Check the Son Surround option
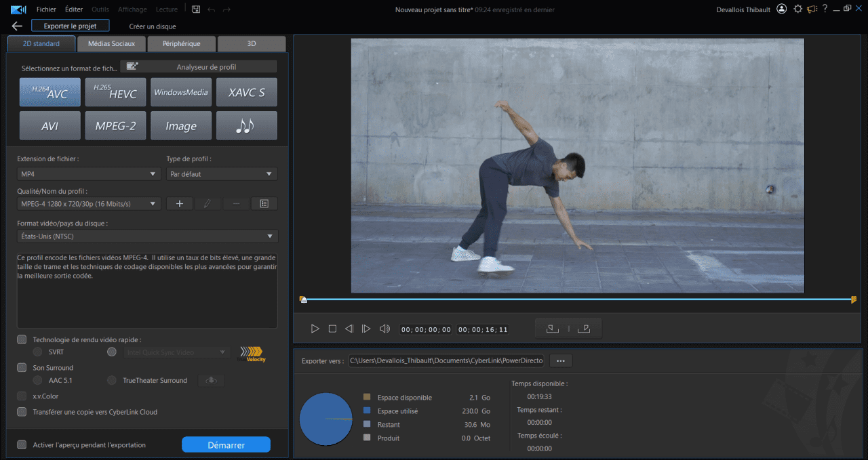868x460 pixels. pos(21,367)
